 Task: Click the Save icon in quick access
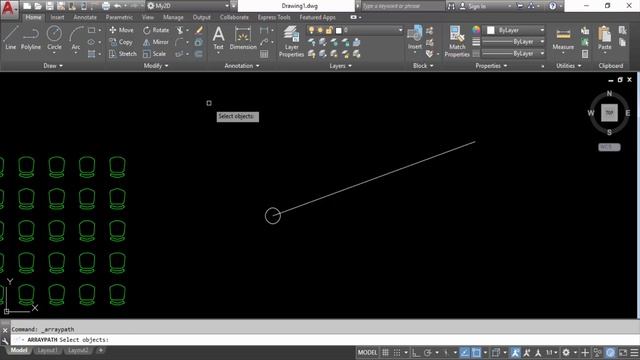pyautogui.click(x=49, y=6)
